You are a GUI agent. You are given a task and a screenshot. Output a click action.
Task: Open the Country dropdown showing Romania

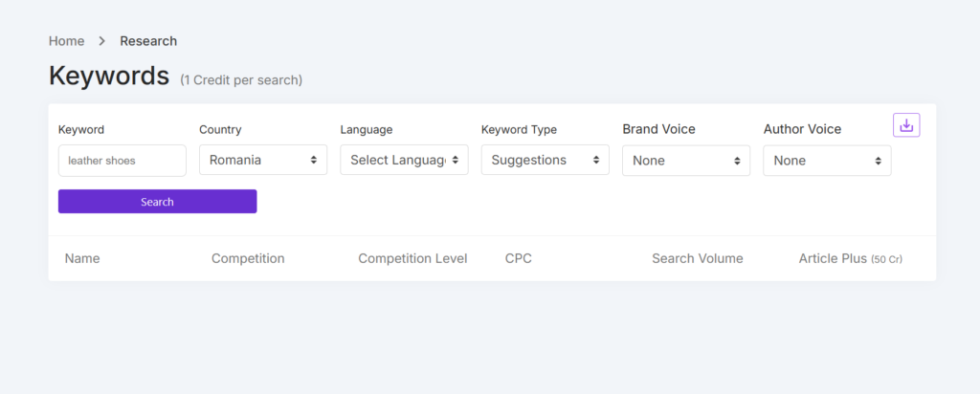pyautogui.click(x=263, y=160)
